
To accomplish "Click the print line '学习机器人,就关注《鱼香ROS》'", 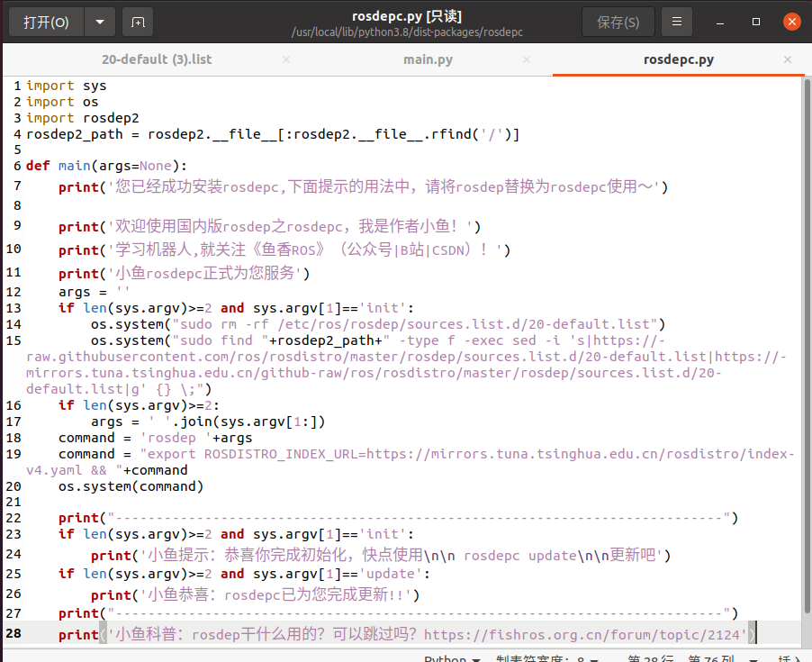I will pos(284,249).
